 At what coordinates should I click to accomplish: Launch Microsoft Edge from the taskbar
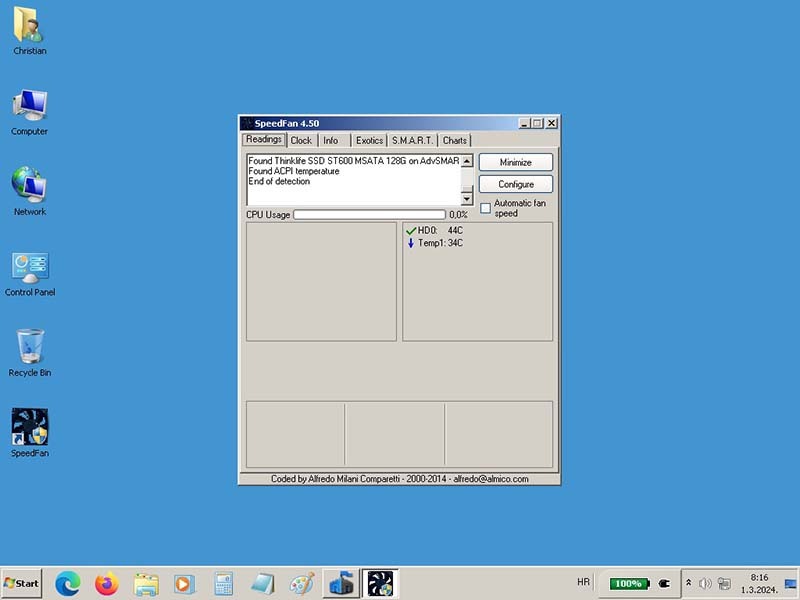[68, 583]
